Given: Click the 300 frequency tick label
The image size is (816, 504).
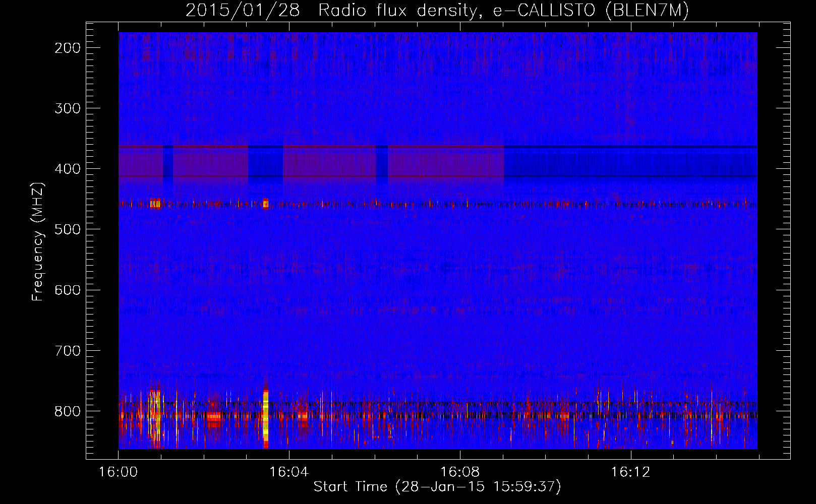Looking at the screenshot, I should (67, 108).
